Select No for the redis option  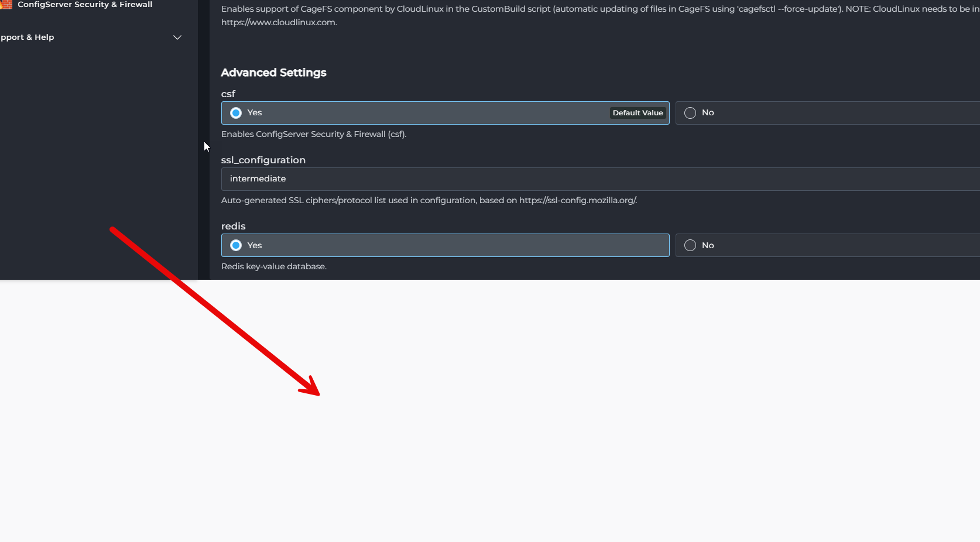pyautogui.click(x=690, y=245)
